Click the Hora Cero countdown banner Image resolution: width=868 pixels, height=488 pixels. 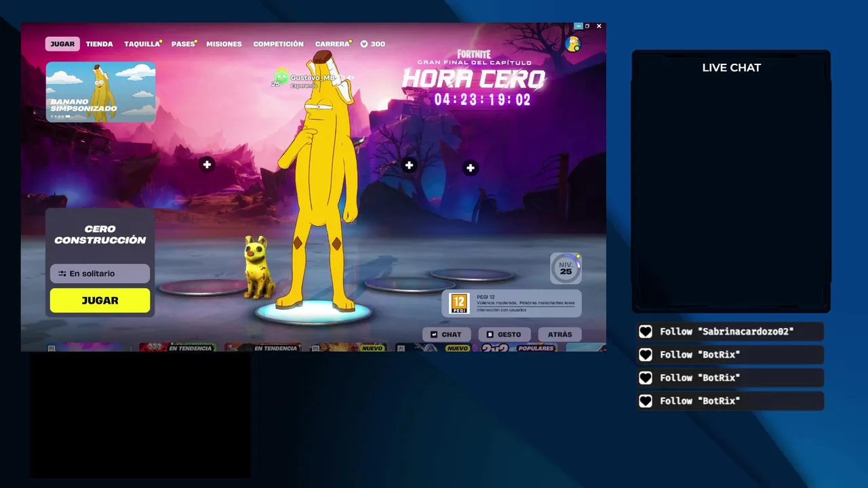475,79
